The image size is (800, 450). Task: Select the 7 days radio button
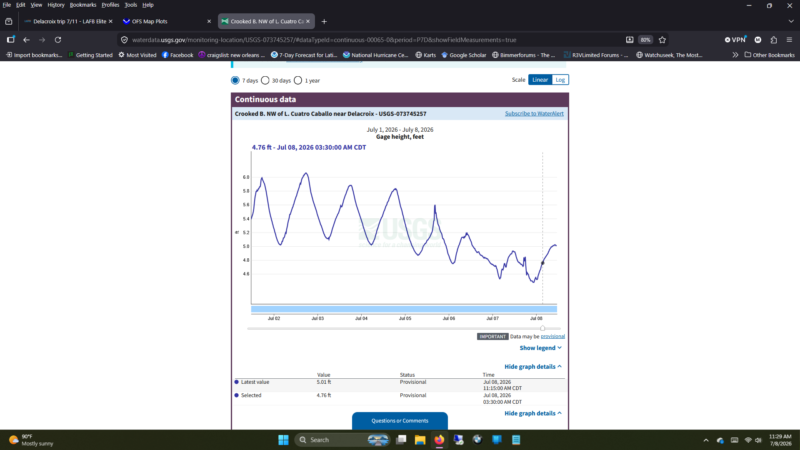tap(235, 80)
